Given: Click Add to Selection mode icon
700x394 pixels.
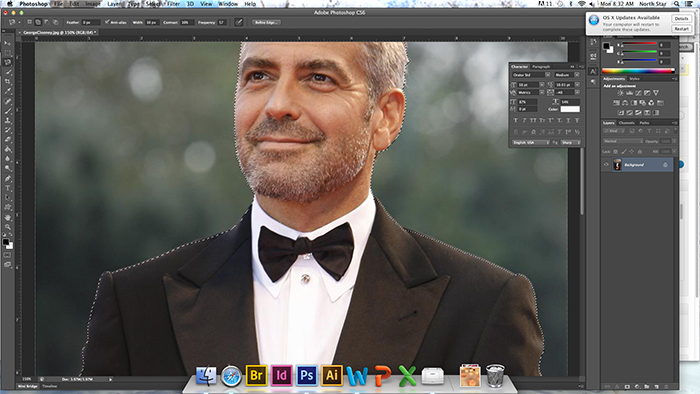Looking at the screenshot, I should pyautogui.click(x=38, y=22).
